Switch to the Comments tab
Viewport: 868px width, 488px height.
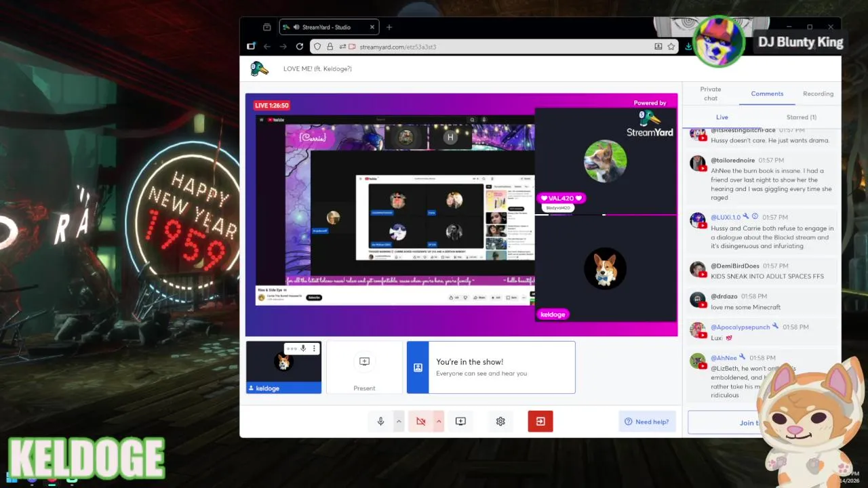click(x=767, y=94)
